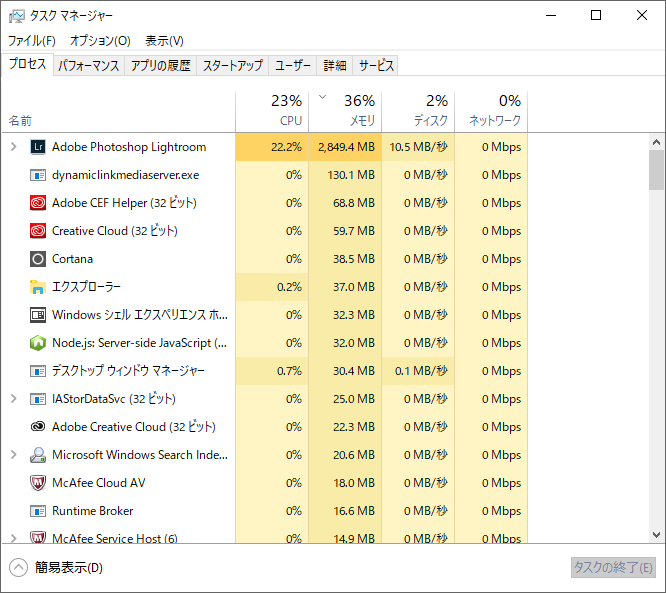Click the Windows シェル エクスペリエンス icon
The width and height of the screenshot is (666, 593).
[38, 315]
